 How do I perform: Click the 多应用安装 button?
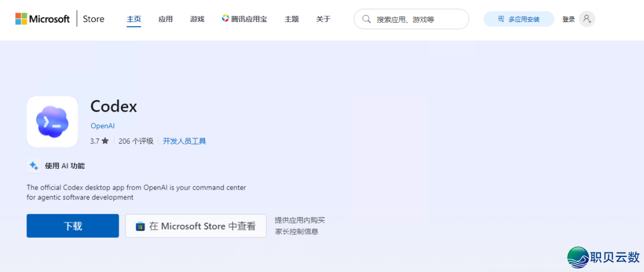click(x=519, y=19)
